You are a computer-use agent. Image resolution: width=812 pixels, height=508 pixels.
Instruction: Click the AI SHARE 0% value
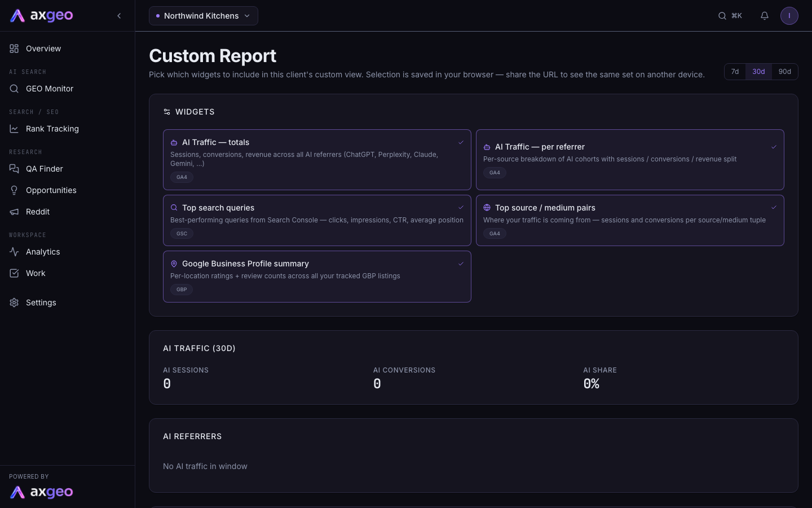[592, 384]
